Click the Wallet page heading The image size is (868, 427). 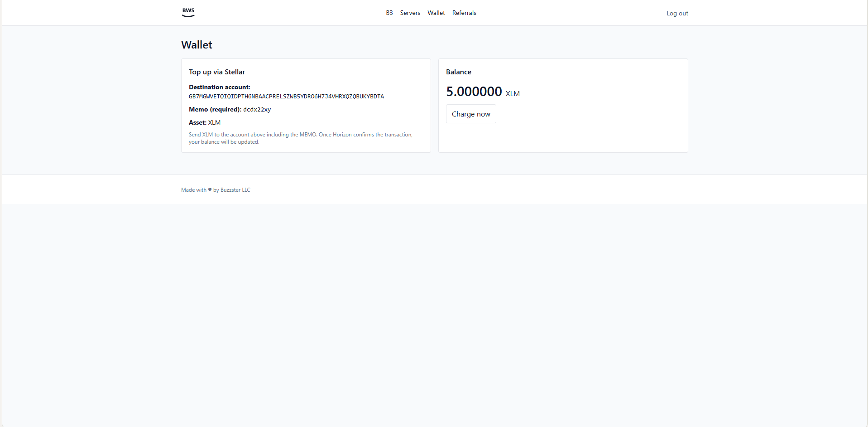tap(196, 44)
